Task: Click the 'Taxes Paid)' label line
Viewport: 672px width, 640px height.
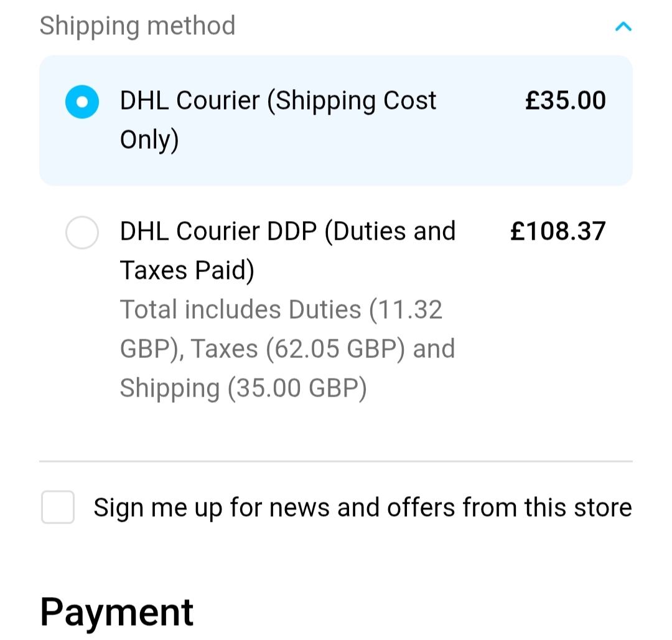Action: coord(187,271)
